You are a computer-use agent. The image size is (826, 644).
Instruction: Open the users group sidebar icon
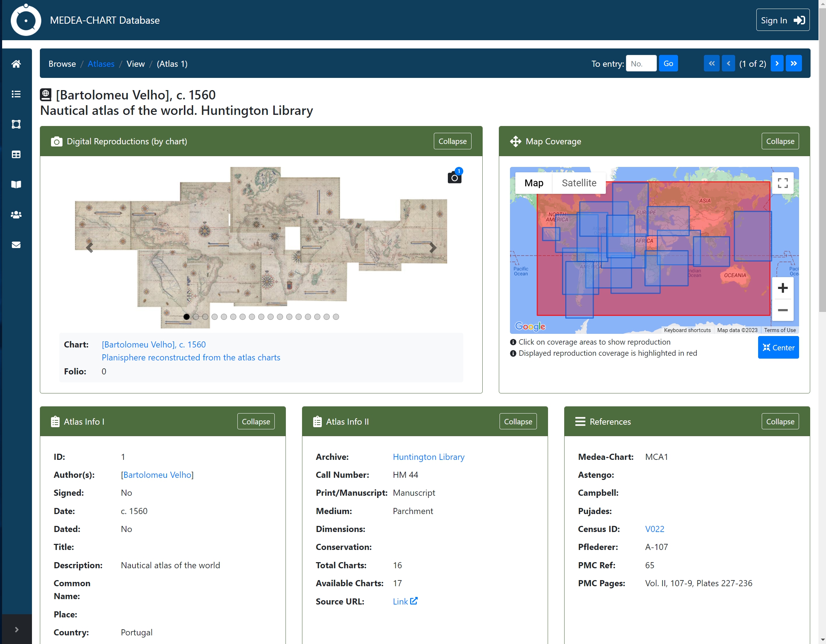click(x=16, y=215)
